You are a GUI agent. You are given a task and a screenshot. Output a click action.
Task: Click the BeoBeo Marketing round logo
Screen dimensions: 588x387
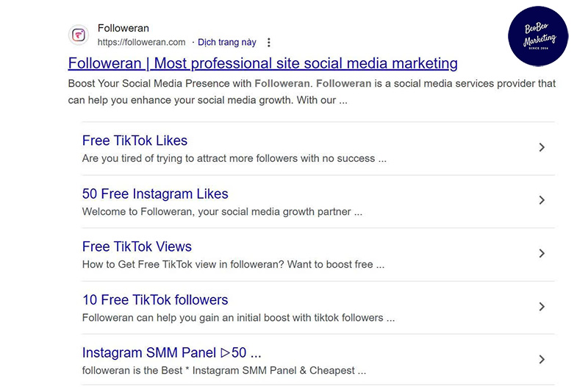point(538,36)
